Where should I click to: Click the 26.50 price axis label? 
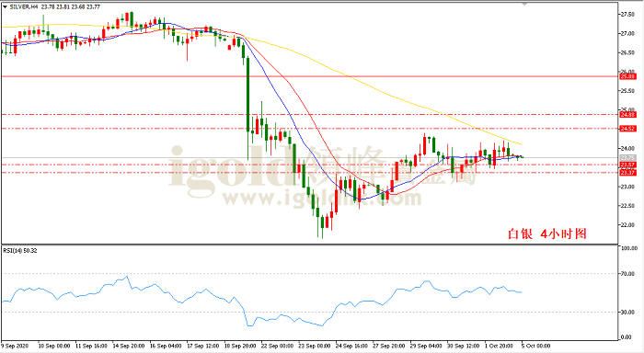[x=627, y=52]
